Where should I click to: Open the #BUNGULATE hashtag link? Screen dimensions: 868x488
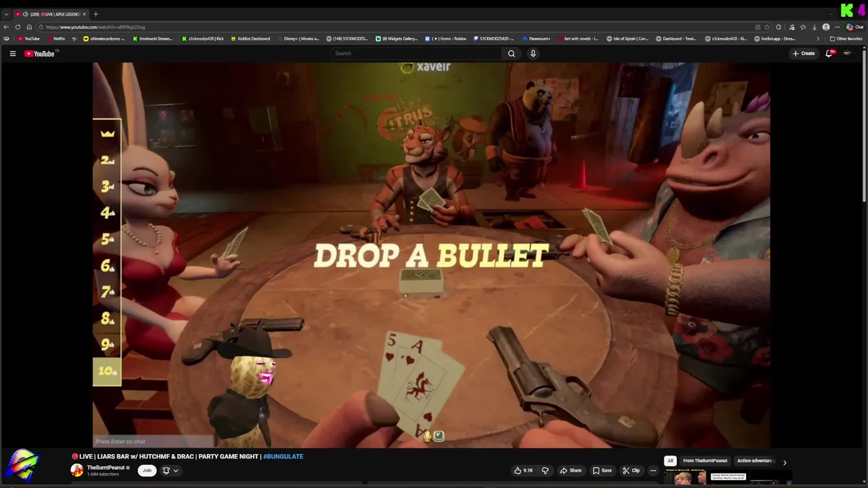tap(283, 457)
